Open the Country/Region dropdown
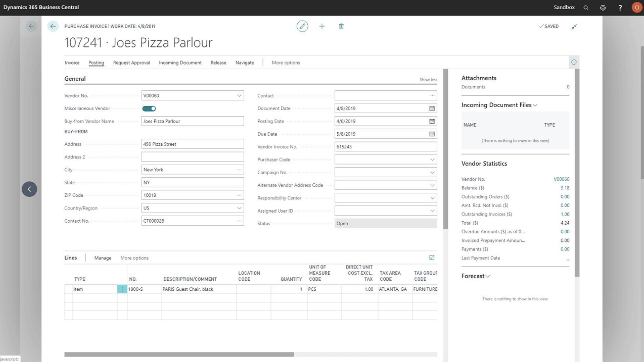The image size is (644, 362). (239, 208)
